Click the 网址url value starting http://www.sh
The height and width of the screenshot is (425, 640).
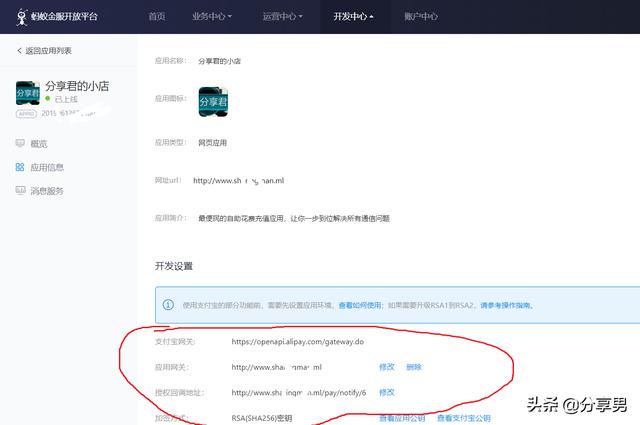(x=238, y=180)
